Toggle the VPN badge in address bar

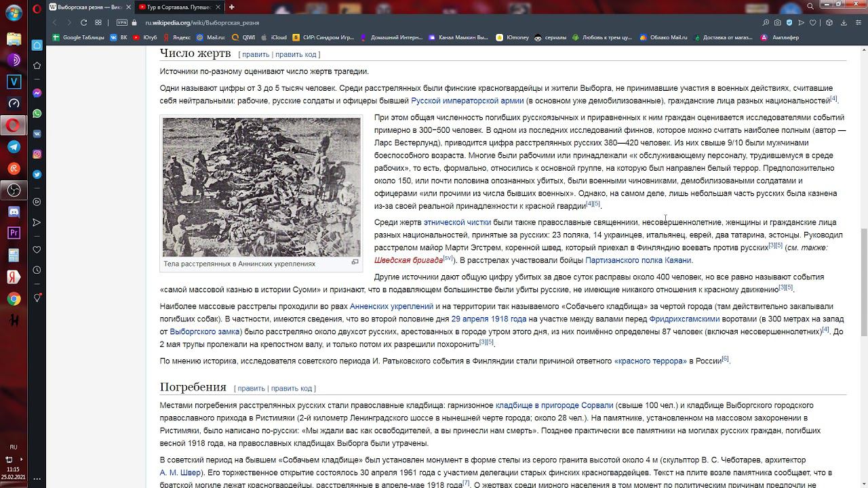(x=122, y=22)
